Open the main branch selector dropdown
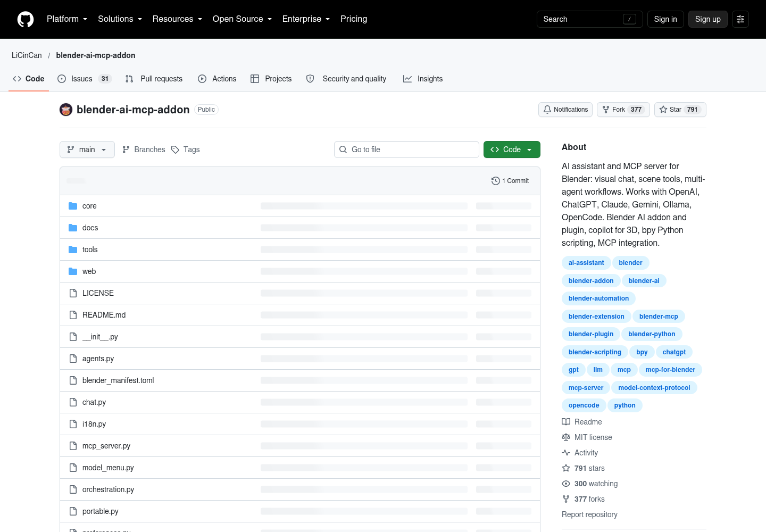This screenshot has height=532, width=766. click(x=87, y=149)
